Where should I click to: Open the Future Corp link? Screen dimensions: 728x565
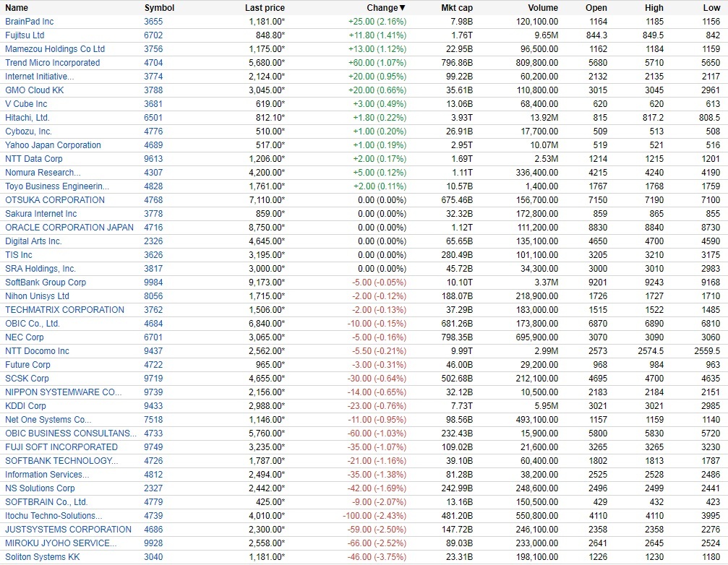27,365
